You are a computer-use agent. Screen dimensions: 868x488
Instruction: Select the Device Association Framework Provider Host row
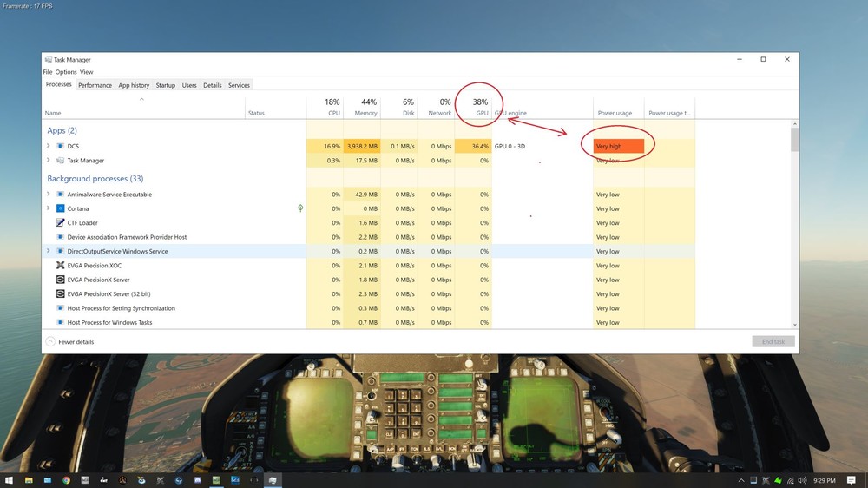point(368,237)
